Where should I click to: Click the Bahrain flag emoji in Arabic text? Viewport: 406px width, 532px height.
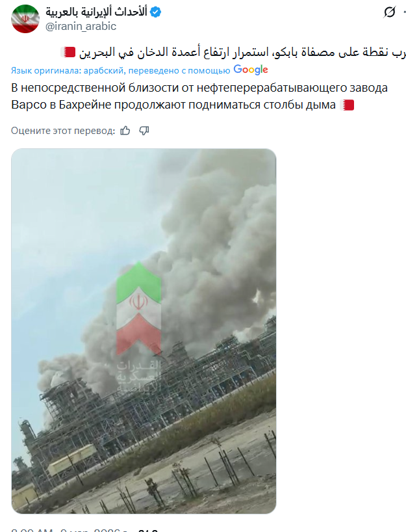point(68,53)
